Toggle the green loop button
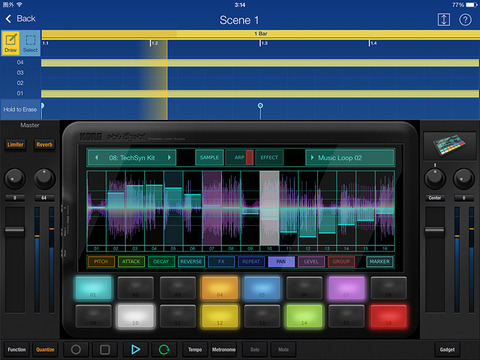The image size is (480, 360). 164,349
